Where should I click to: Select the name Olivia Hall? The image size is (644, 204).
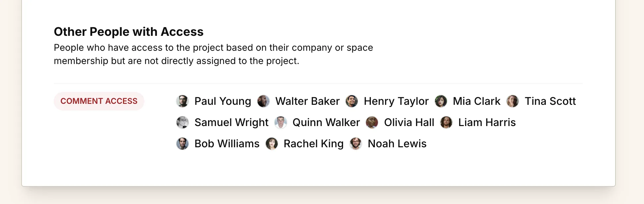coord(409,122)
